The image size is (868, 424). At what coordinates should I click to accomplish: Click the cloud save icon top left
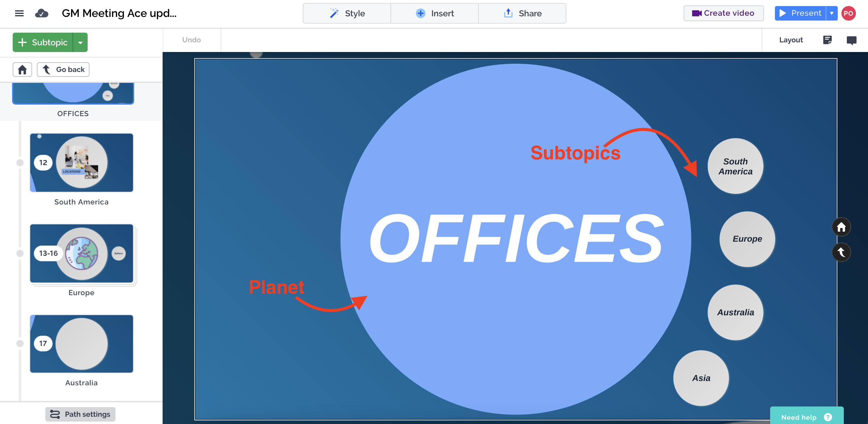coord(43,13)
